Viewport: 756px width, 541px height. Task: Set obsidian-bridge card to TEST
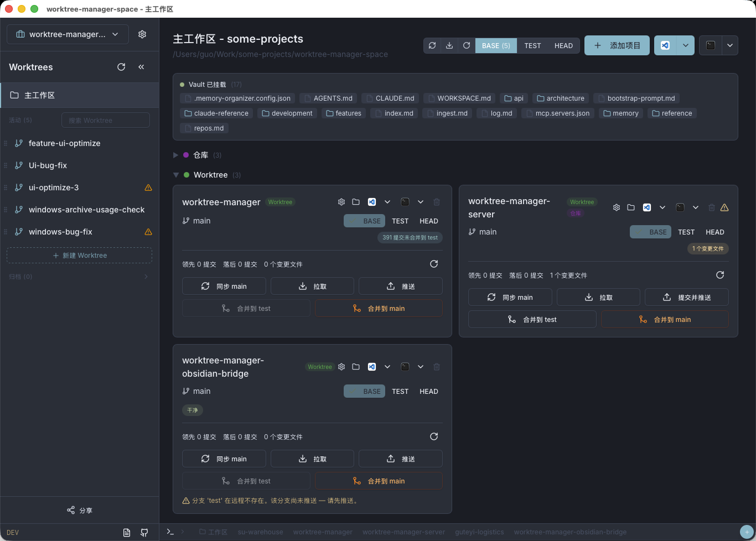(x=400, y=391)
